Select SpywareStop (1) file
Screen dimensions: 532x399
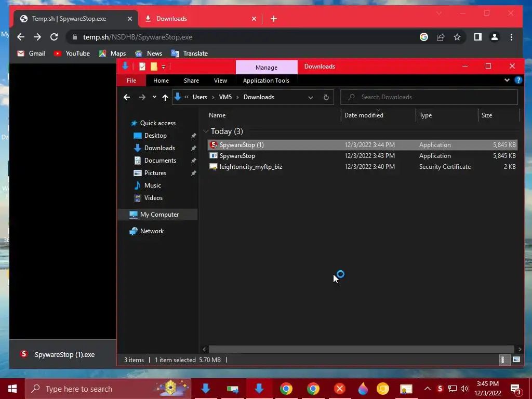click(362, 145)
